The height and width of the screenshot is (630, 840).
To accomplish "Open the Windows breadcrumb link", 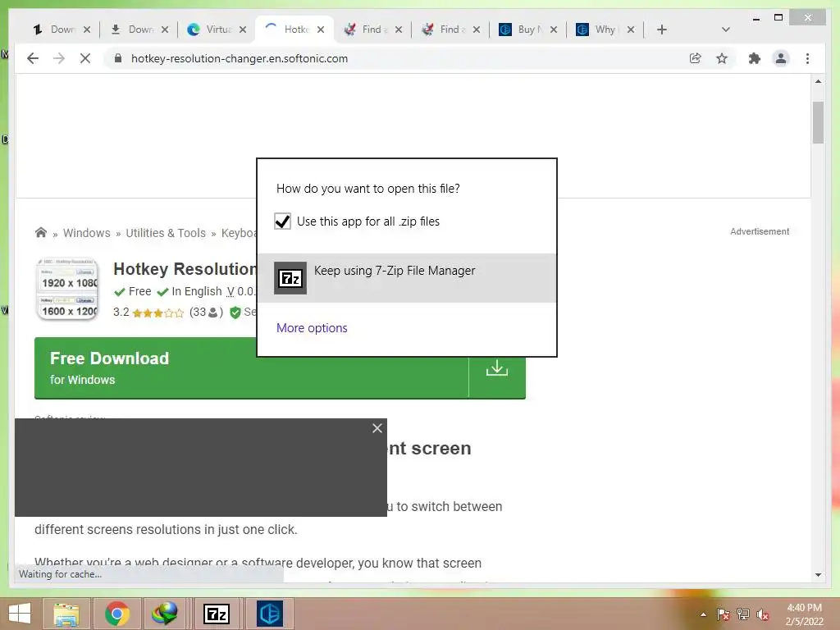I will [87, 233].
